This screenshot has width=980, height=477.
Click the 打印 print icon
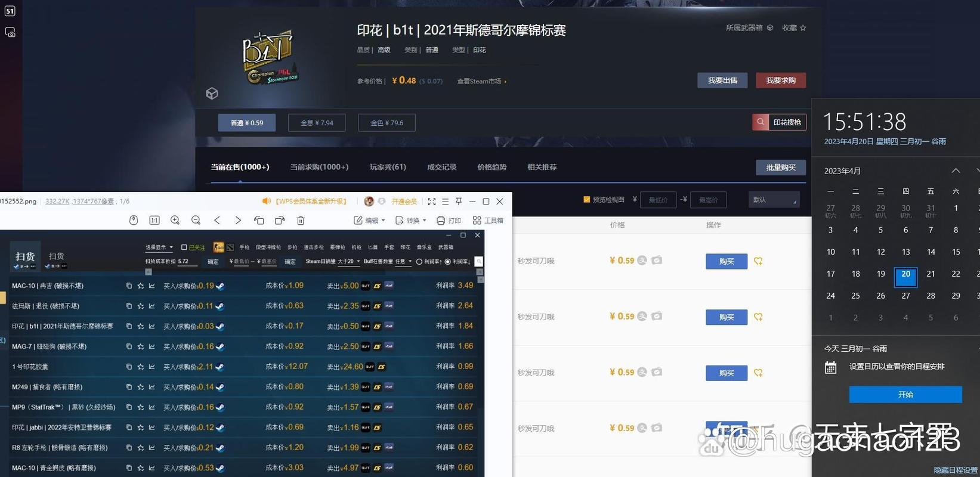click(449, 220)
